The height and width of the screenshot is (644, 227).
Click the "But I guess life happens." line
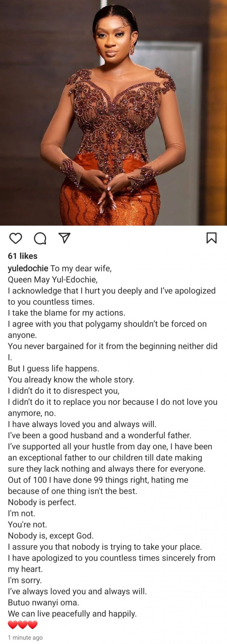point(53,369)
